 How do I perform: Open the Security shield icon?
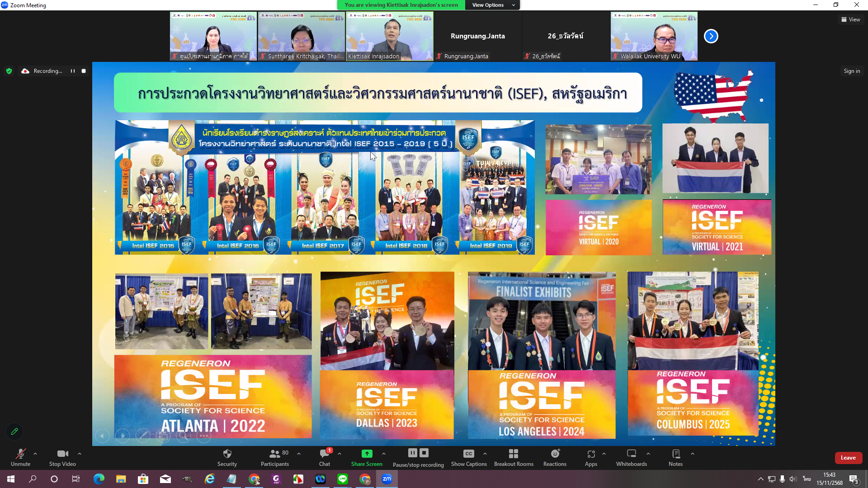[227, 454]
